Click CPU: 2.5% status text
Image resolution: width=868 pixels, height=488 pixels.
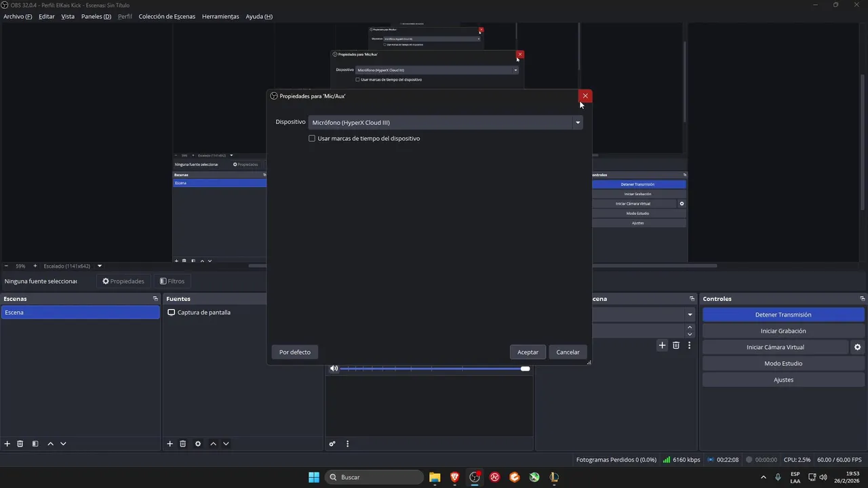coord(797,460)
